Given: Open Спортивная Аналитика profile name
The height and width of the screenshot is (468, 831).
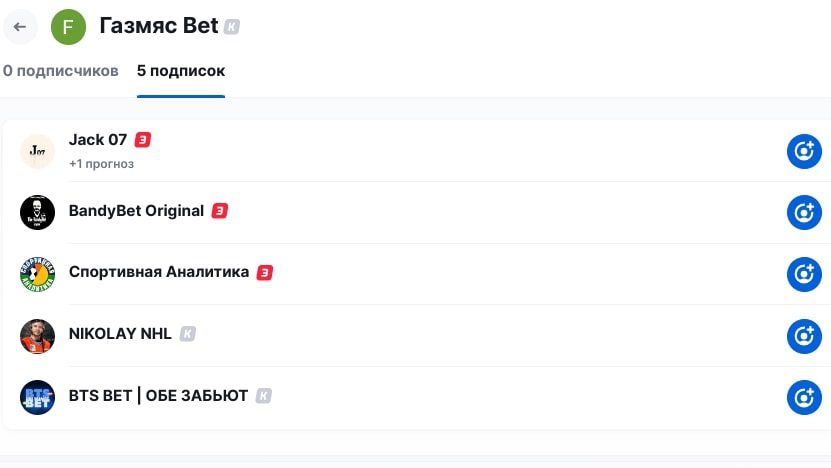Looking at the screenshot, I should click(x=159, y=272).
